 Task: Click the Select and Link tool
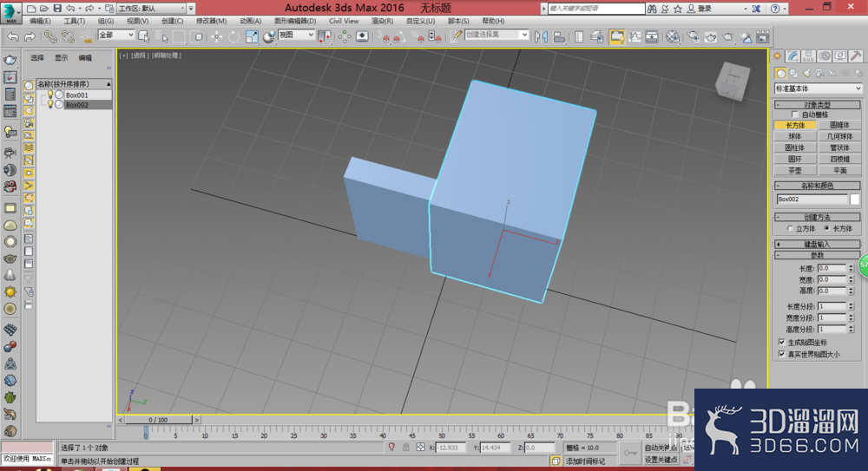[x=50, y=36]
